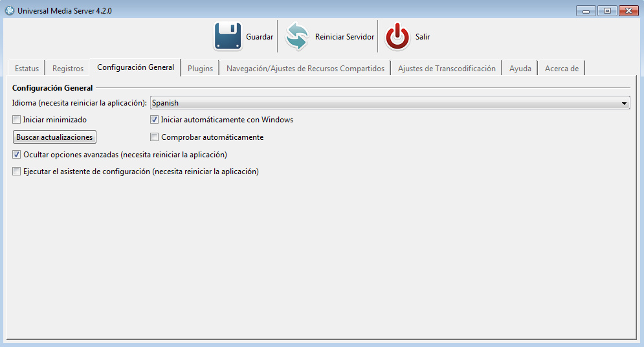The height and width of the screenshot is (347, 644).
Task: Maximize the Universal Media Server window
Action: 607,10
